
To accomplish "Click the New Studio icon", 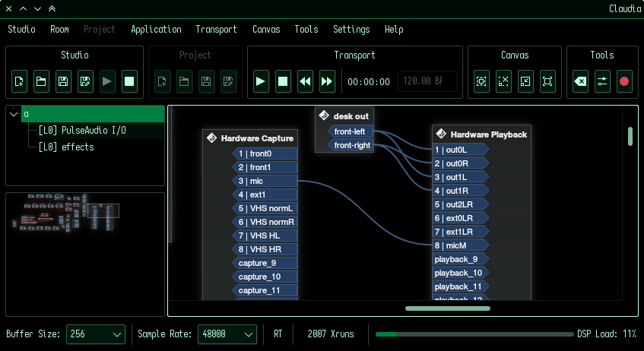I will 21,81.
